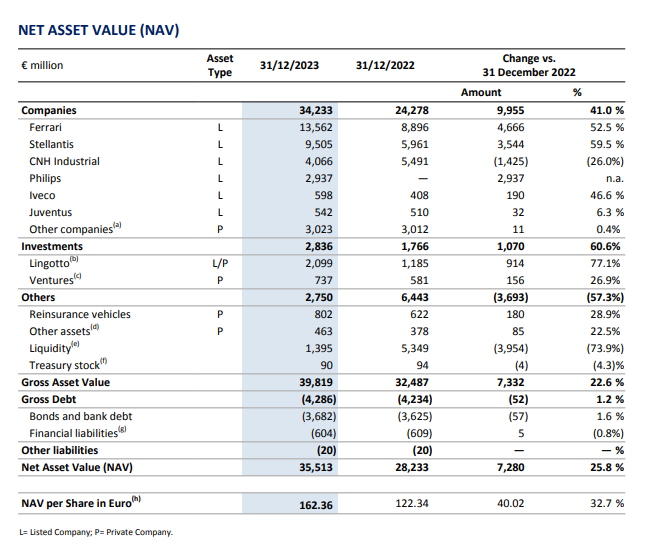Select the 'Ferrari' row label

point(45,128)
